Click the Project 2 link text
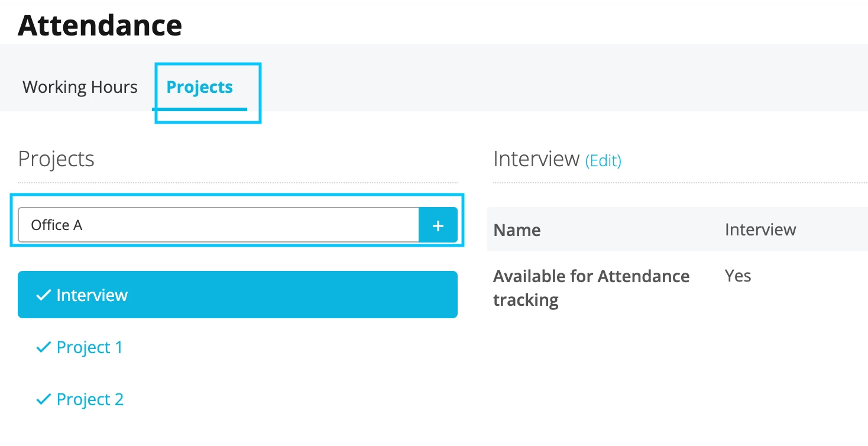This screenshot has height=446, width=868. tap(90, 399)
